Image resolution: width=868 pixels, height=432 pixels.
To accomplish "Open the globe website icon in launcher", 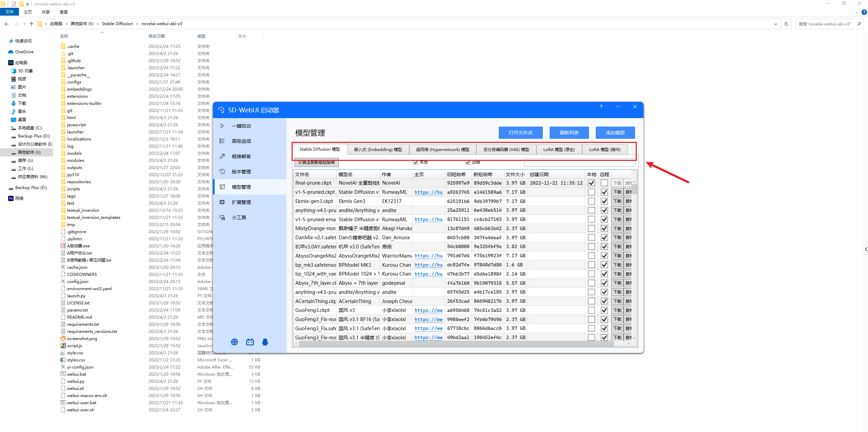I will (x=234, y=342).
